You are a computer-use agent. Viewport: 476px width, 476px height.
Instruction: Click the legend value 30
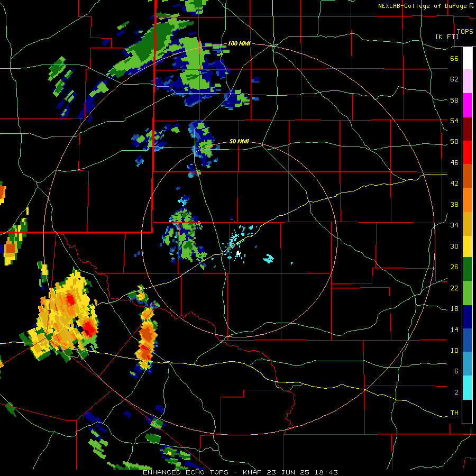click(x=454, y=246)
